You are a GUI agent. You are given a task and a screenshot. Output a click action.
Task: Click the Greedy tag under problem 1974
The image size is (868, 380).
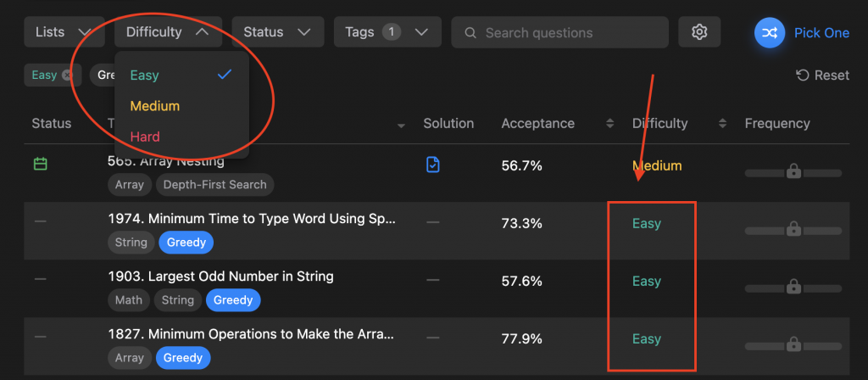coord(186,243)
